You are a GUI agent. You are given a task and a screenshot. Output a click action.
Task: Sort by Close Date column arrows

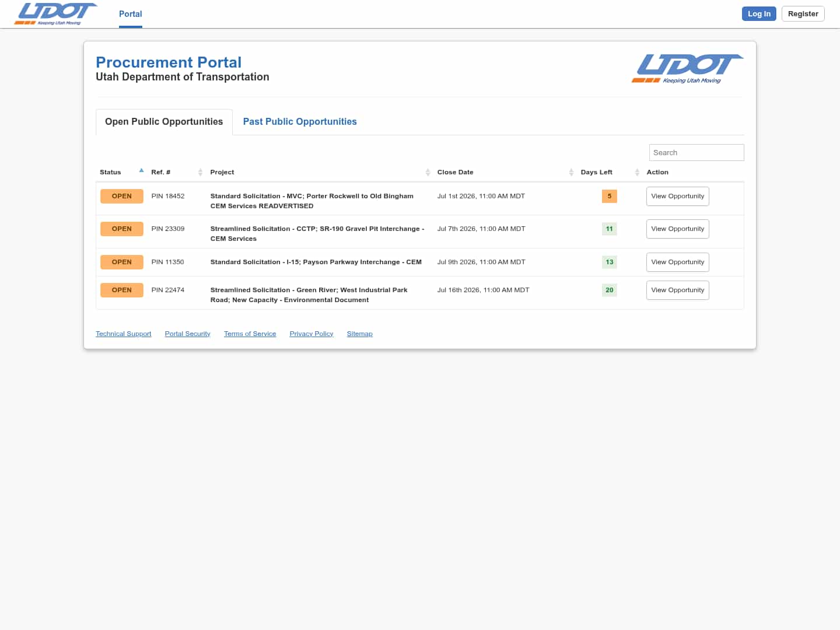571,172
